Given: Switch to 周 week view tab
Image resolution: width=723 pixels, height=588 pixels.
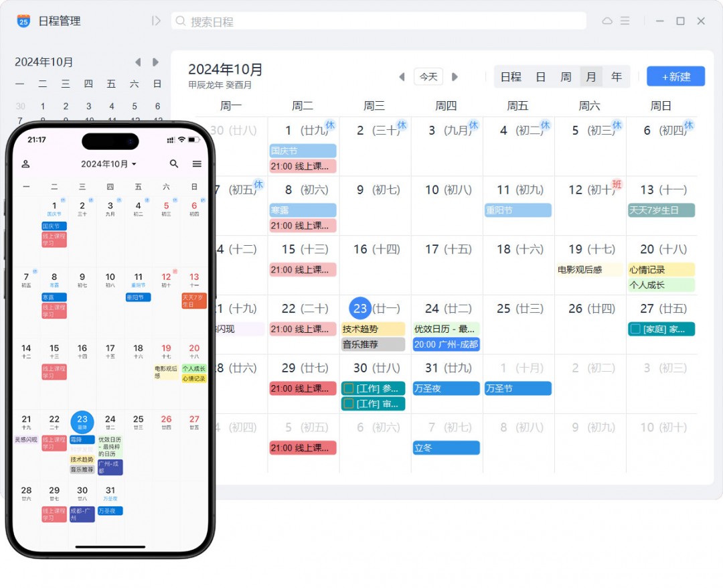Looking at the screenshot, I should 566,76.
